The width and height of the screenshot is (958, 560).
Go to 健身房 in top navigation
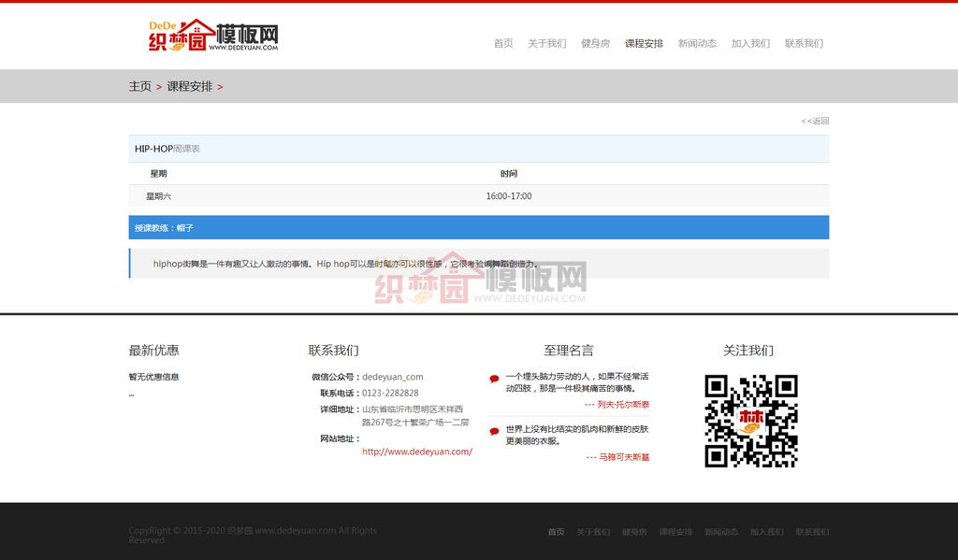(595, 44)
